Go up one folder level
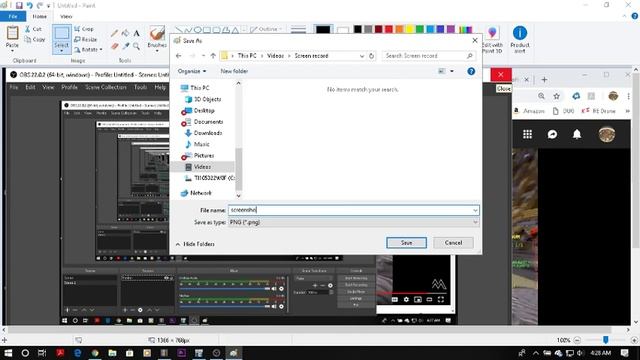This screenshot has height=360, width=640. coord(213,56)
